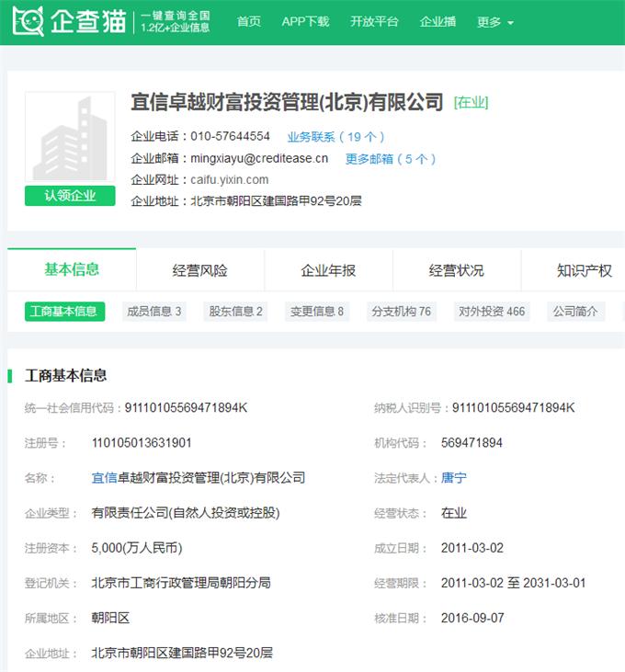Click the website caifu.yixin.com
The height and width of the screenshot is (672, 625).
230,179
